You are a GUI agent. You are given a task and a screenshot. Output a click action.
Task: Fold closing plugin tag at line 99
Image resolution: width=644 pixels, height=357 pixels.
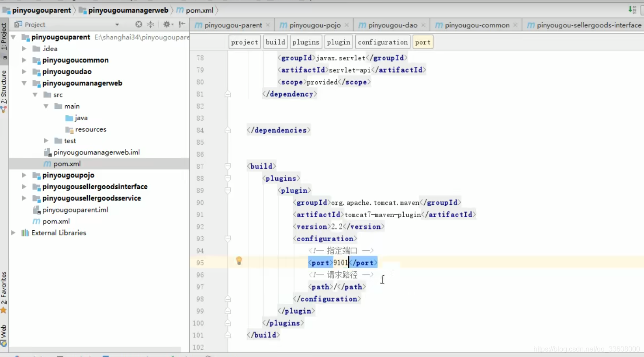228,311
